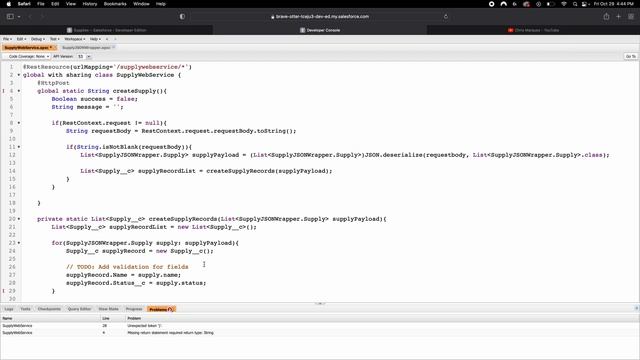Click the error marker on line 29

(4, 291)
